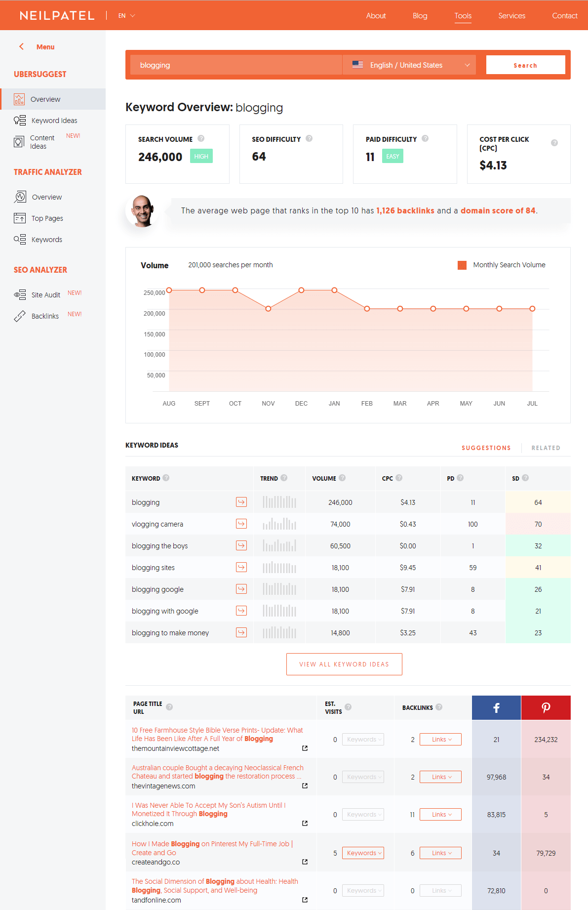Open Traffic Analyzer Keywords icon
Viewport: 588px width, 910px height.
pyautogui.click(x=20, y=240)
